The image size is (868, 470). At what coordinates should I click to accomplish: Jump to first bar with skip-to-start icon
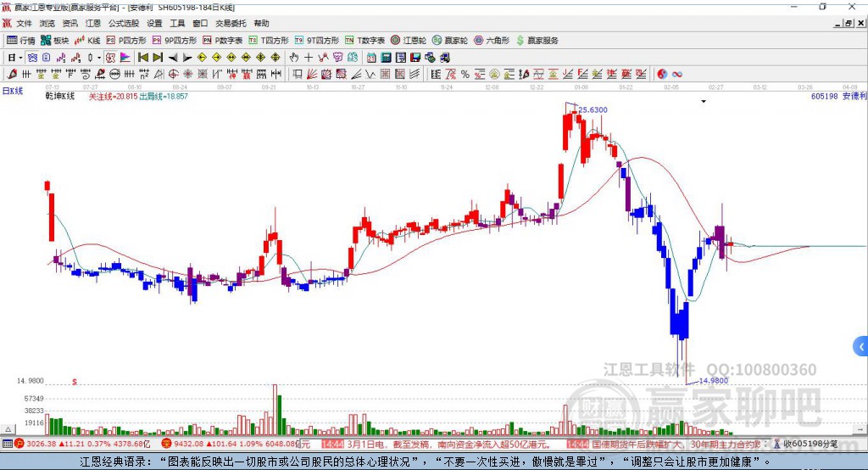click(142, 57)
